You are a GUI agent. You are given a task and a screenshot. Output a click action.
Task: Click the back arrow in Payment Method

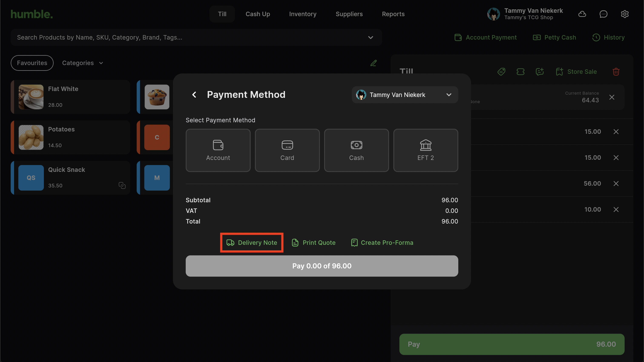coord(194,95)
